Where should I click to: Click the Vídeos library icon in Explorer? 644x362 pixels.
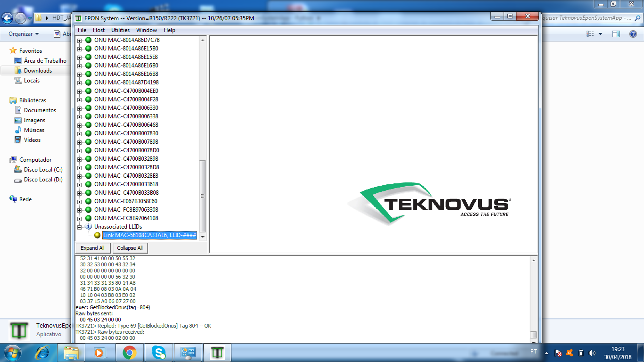(x=18, y=140)
